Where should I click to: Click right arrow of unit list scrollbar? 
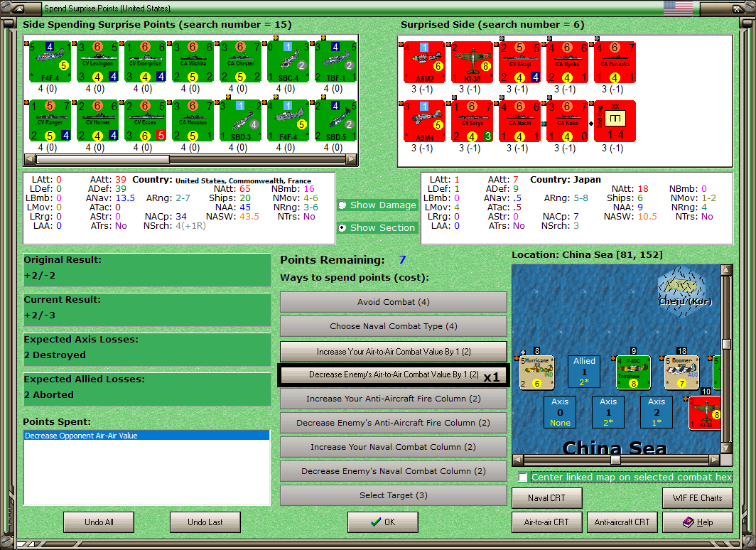(x=352, y=158)
